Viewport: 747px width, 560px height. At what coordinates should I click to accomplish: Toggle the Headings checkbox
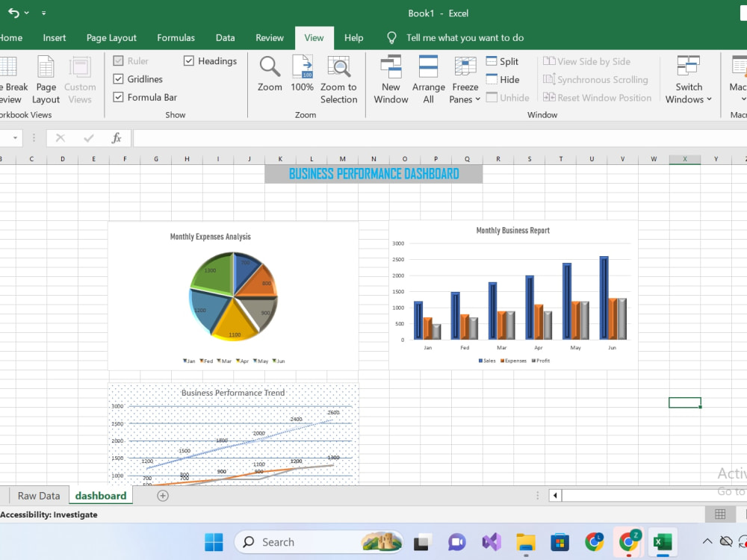pos(189,61)
